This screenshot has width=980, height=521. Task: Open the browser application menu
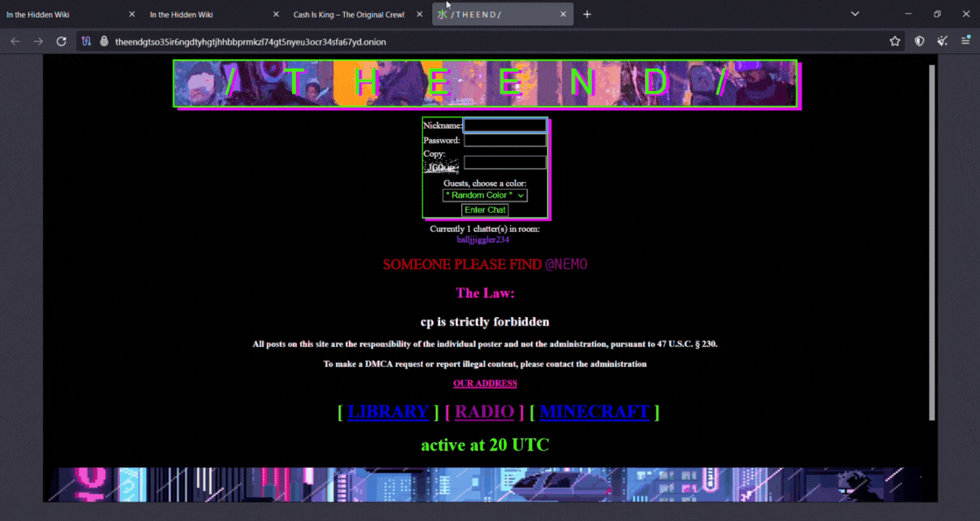pos(966,41)
